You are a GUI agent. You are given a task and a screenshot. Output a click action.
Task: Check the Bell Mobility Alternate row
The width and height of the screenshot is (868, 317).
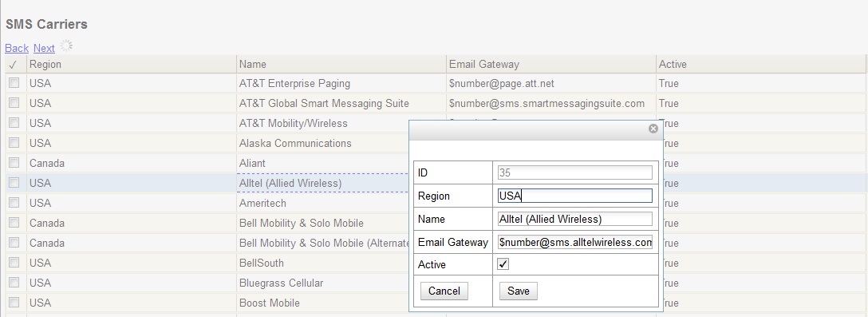[x=14, y=242]
